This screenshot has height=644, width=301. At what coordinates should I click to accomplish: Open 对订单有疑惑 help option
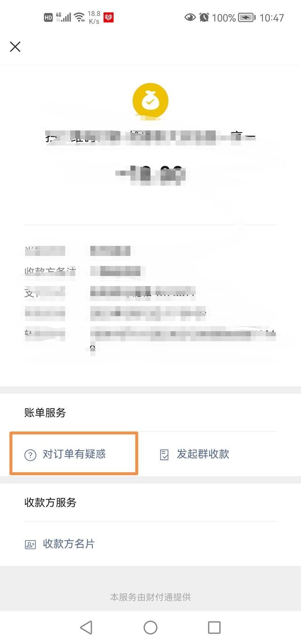point(74,454)
